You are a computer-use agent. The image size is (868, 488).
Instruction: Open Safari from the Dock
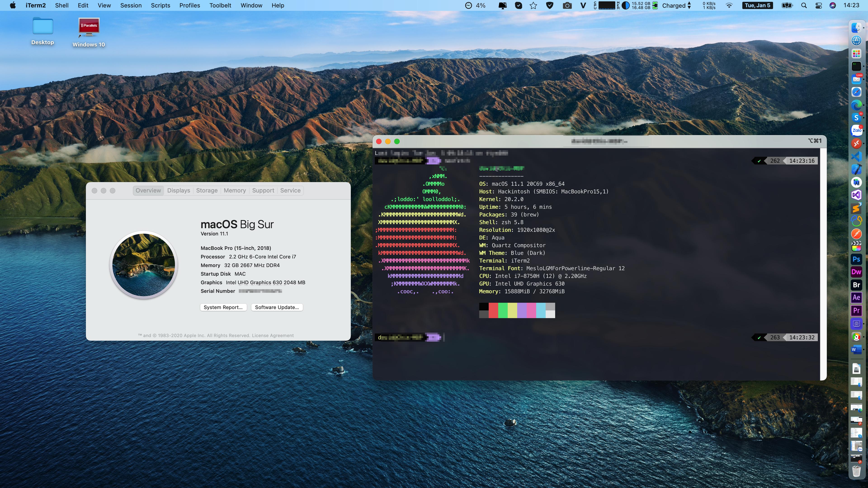click(x=856, y=92)
